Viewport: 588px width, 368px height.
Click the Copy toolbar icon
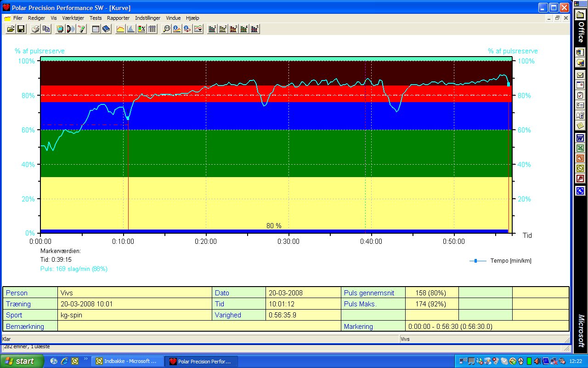pyautogui.click(x=45, y=29)
